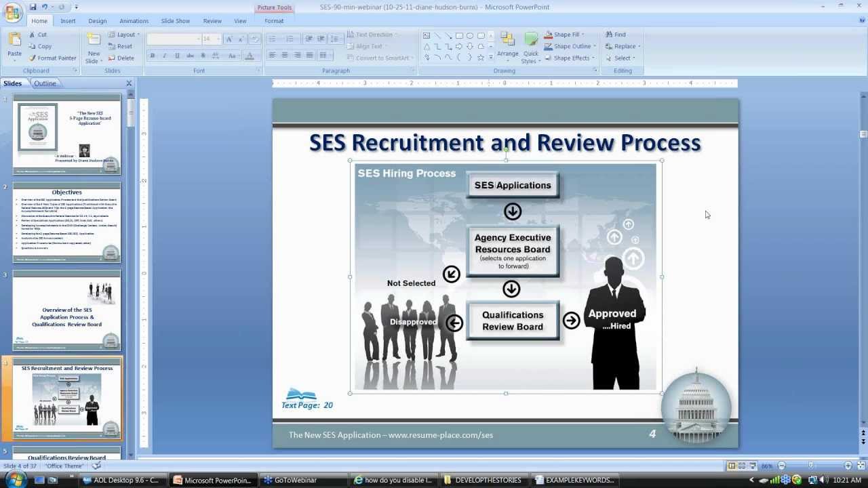
Task: Toggle Bold formatting
Action: (x=153, y=56)
